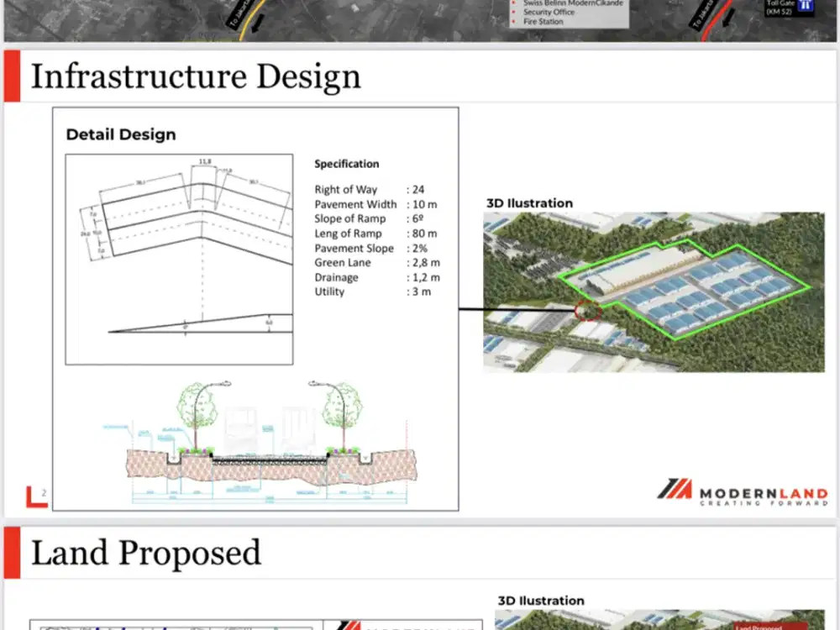Click the Specification heading text

click(346, 164)
